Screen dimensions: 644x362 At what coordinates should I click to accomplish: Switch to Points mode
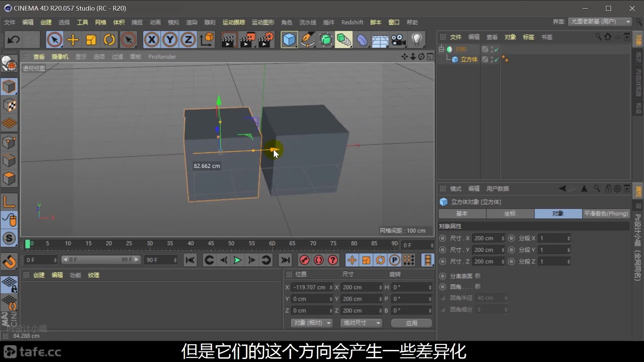tap(9, 142)
